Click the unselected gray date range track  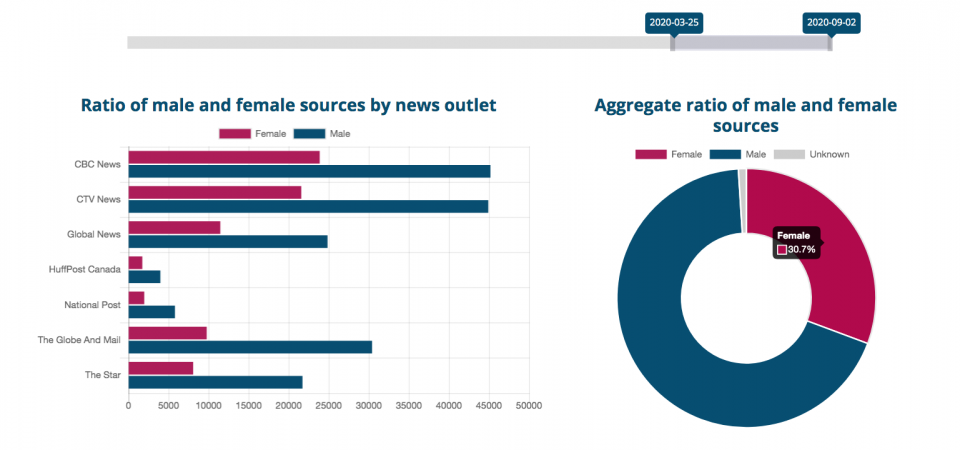(398, 43)
